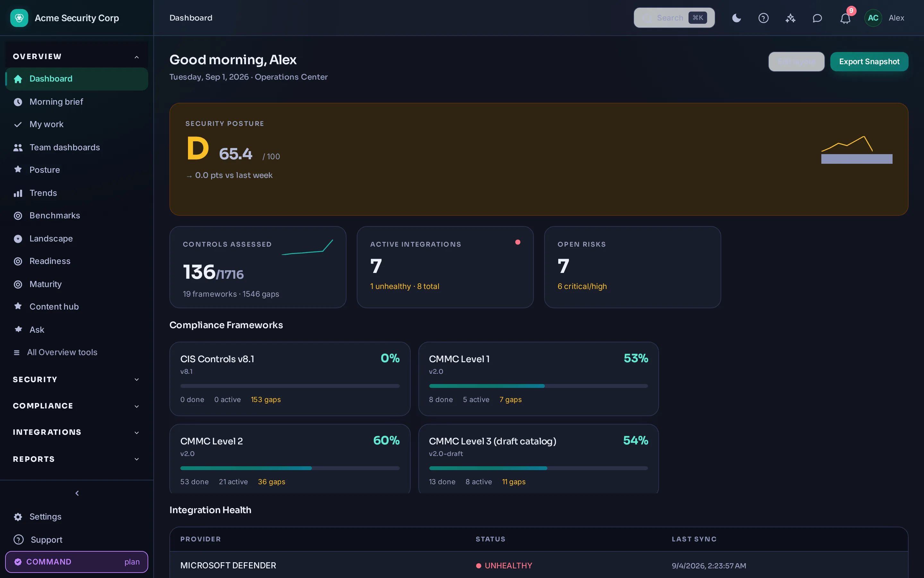Go to Team dashboards
Screen dimensions: 924x578
(x=76, y=147)
